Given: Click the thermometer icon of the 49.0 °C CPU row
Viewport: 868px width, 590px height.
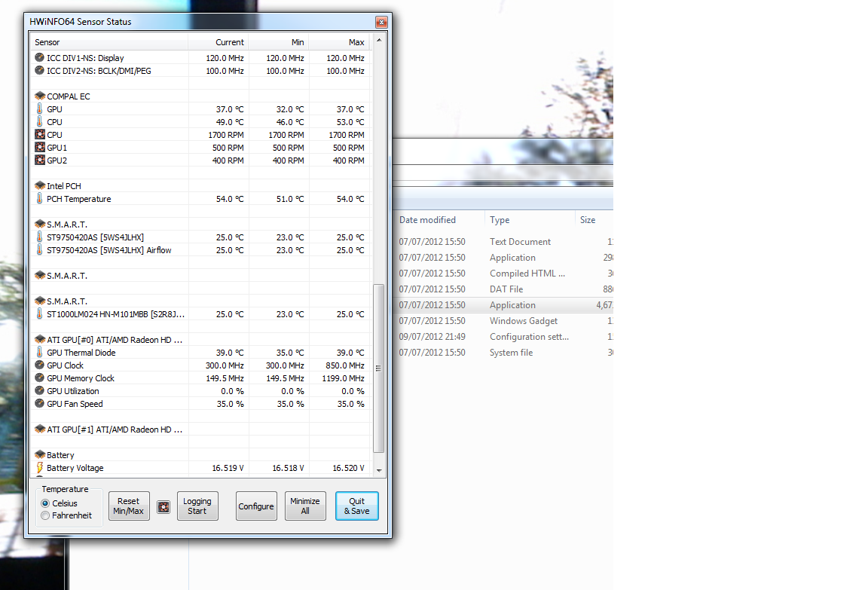Looking at the screenshot, I should (x=39, y=121).
